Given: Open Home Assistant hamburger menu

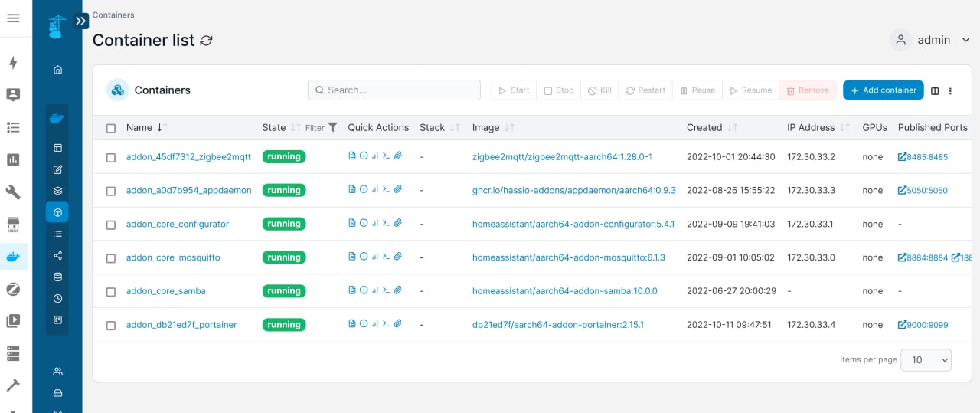Looking at the screenshot, I should tap(13, 18).
